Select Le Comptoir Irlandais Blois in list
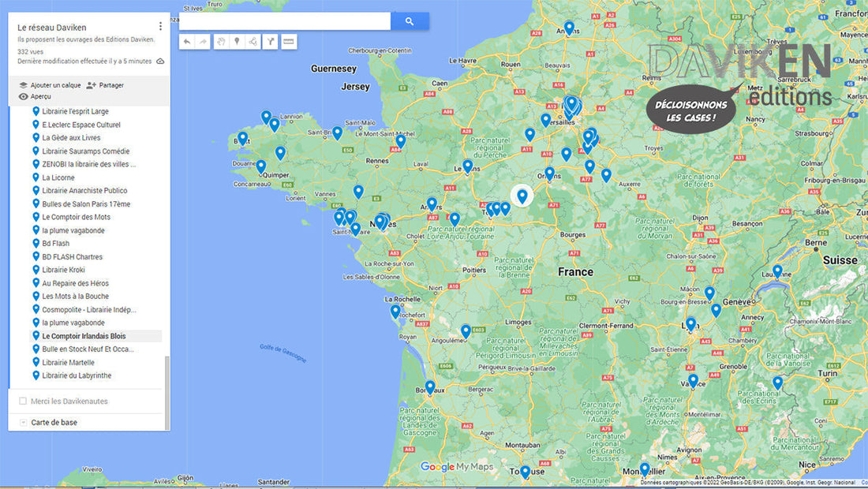 pyautogui.click(x=84, y=336)
